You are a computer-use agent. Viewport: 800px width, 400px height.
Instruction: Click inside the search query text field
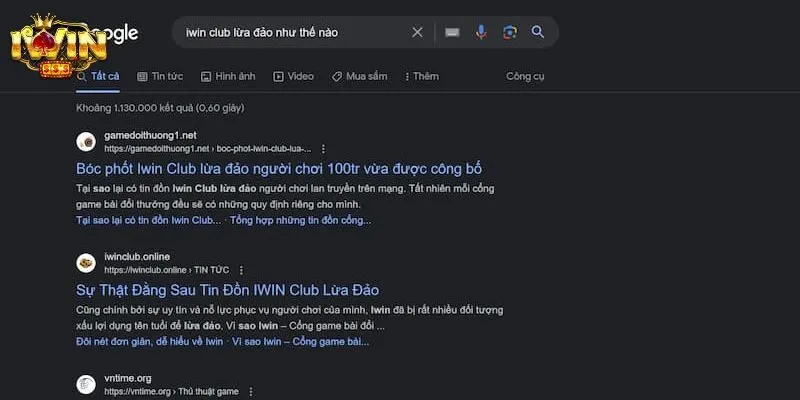pyautogui.click(x=290, y=32)
